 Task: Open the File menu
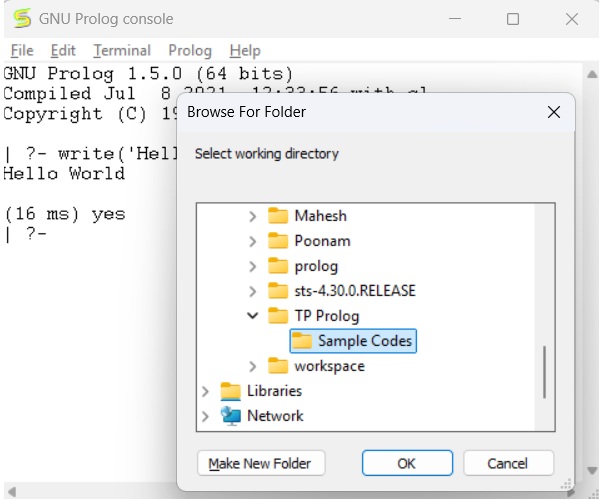click(22, 51)
